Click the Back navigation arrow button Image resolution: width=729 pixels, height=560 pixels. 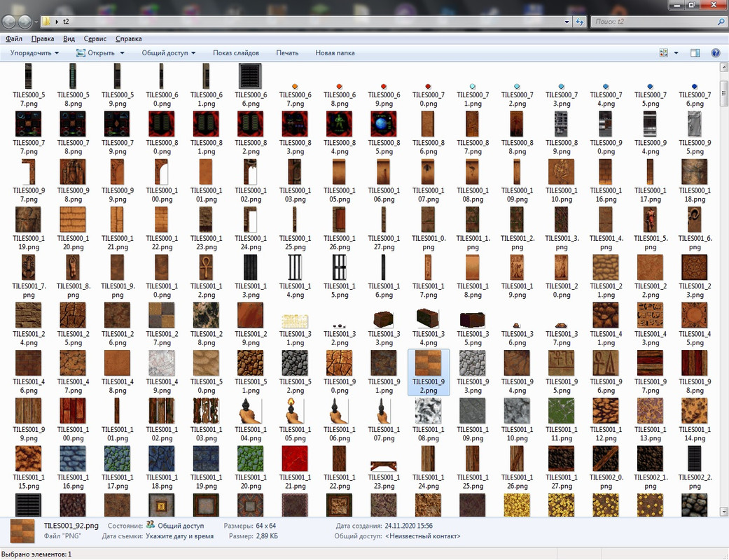pos(9,22)
